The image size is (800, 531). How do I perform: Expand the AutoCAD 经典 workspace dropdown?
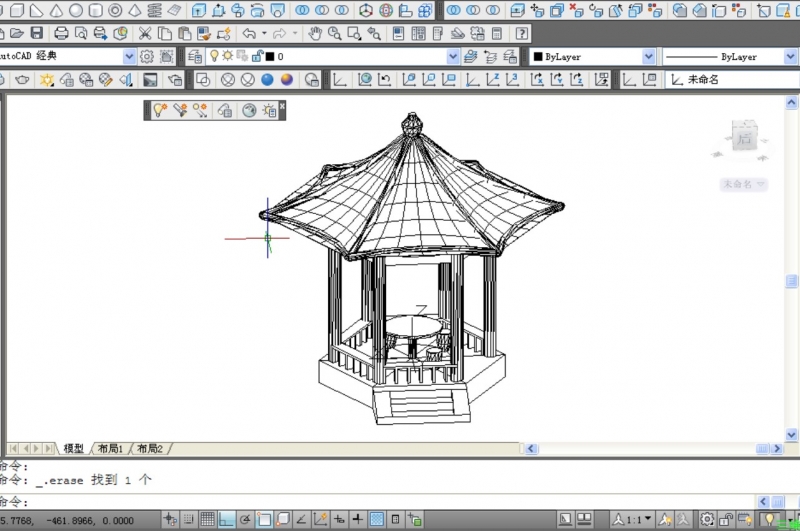pos(130,57)
